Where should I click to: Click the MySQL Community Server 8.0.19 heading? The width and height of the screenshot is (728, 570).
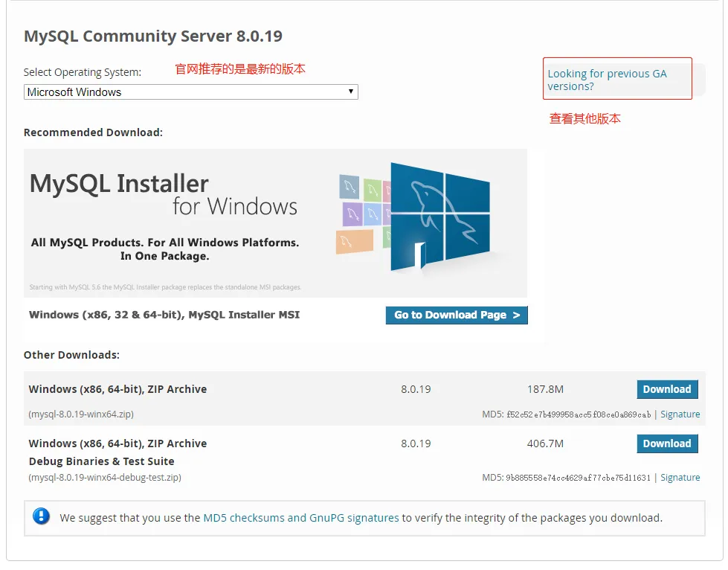[x=153, y=36]
